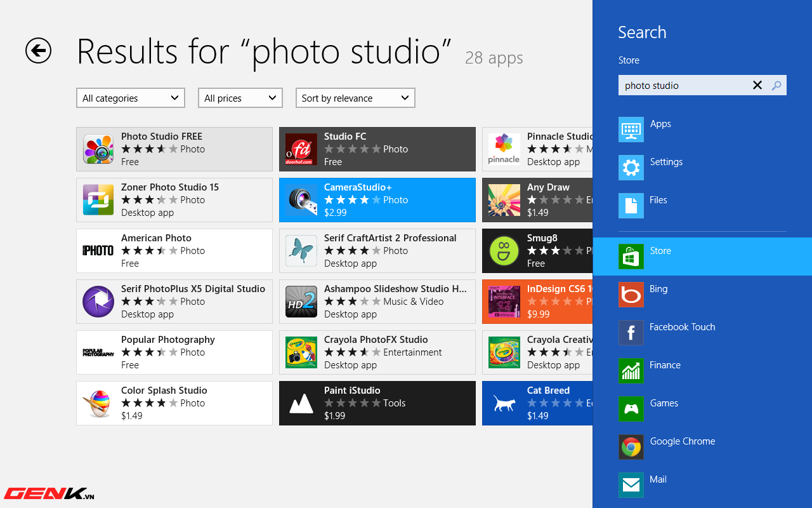Select the Store shopping bag icon
812x508 pixels.
[x=631, y=257]
